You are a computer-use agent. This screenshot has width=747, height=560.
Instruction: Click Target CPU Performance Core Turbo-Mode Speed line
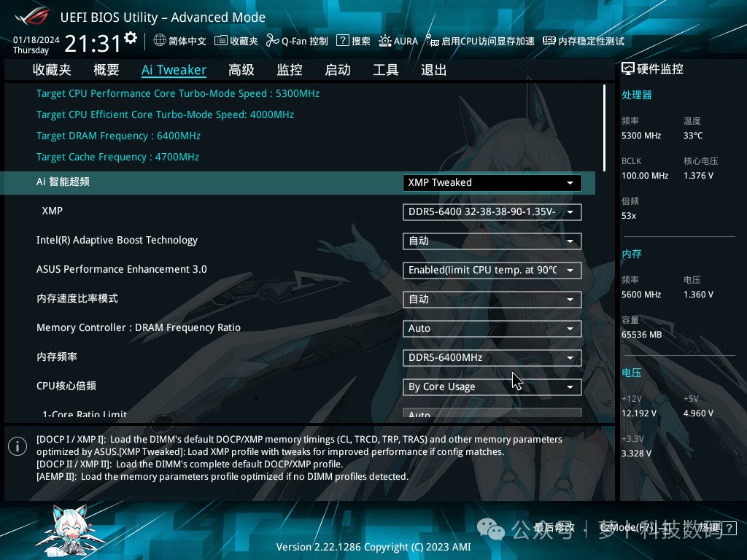pos(178,93)
